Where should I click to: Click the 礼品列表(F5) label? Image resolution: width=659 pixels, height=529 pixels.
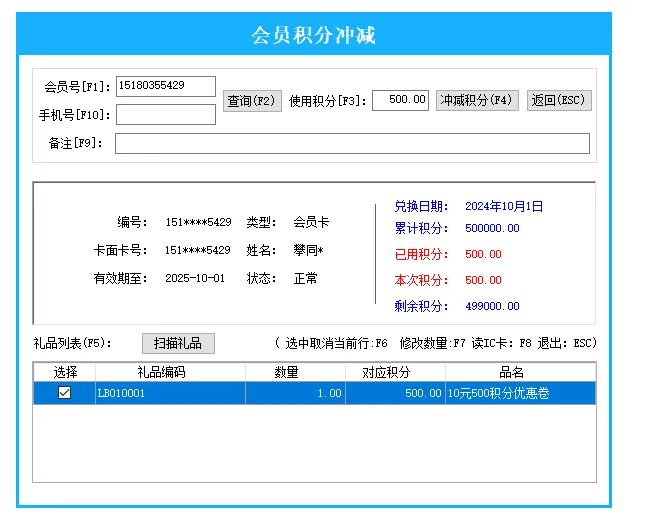[x=73, y=343]
